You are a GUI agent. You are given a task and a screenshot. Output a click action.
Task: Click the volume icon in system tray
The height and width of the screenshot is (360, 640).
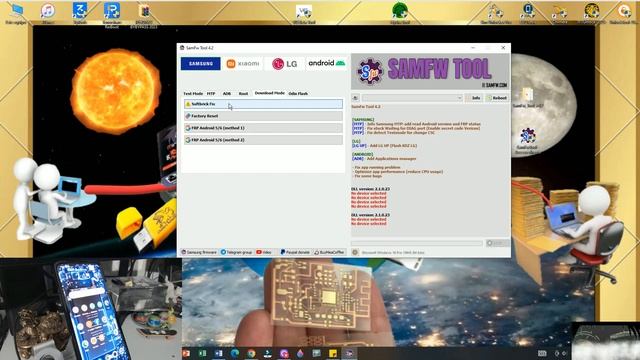(x=564, y=353)
